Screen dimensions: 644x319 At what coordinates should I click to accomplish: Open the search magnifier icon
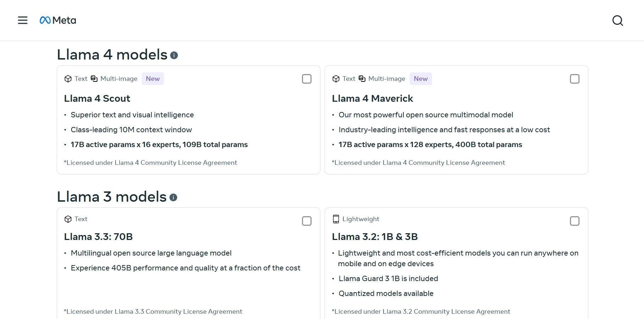[617, 21]
